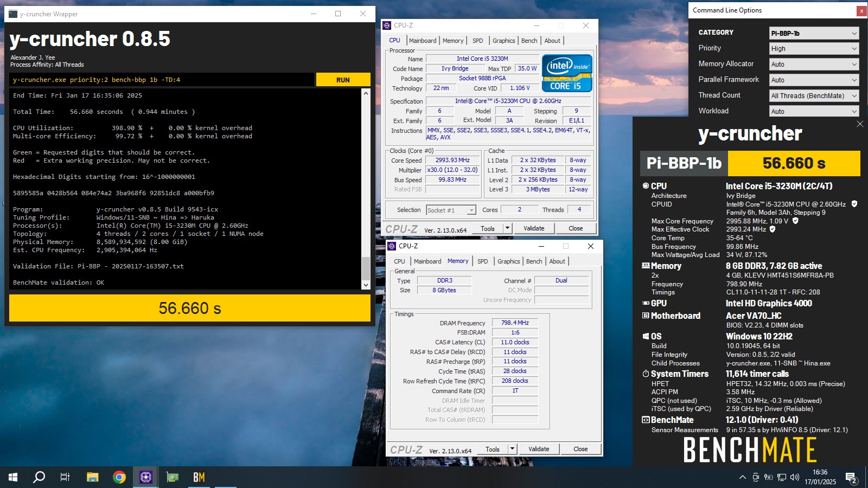Viewport: 868px width, 488px height.
Task: Close the Command Line Options window
Action: click(861, 10)
